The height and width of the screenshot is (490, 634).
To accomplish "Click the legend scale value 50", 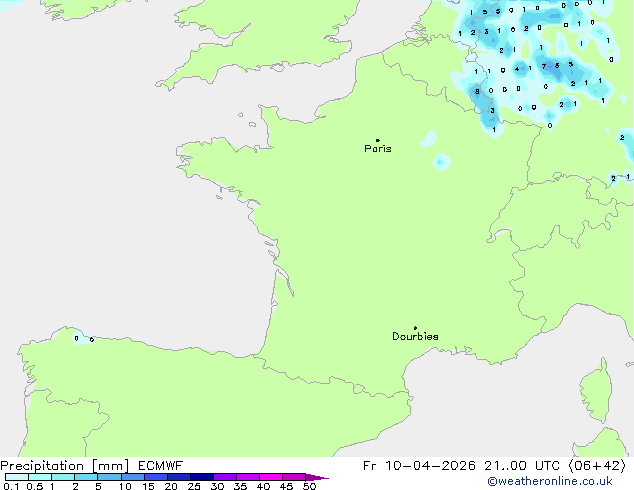I will pos(309,486).
